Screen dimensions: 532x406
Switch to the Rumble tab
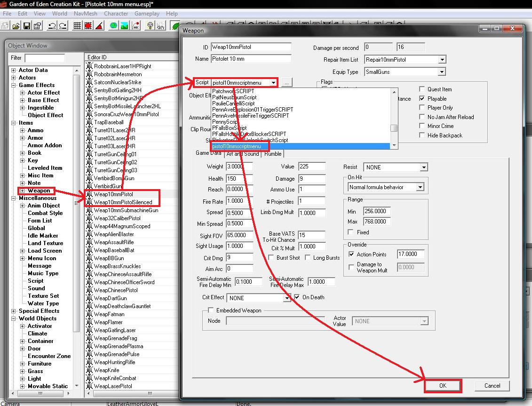coord(273,154)
